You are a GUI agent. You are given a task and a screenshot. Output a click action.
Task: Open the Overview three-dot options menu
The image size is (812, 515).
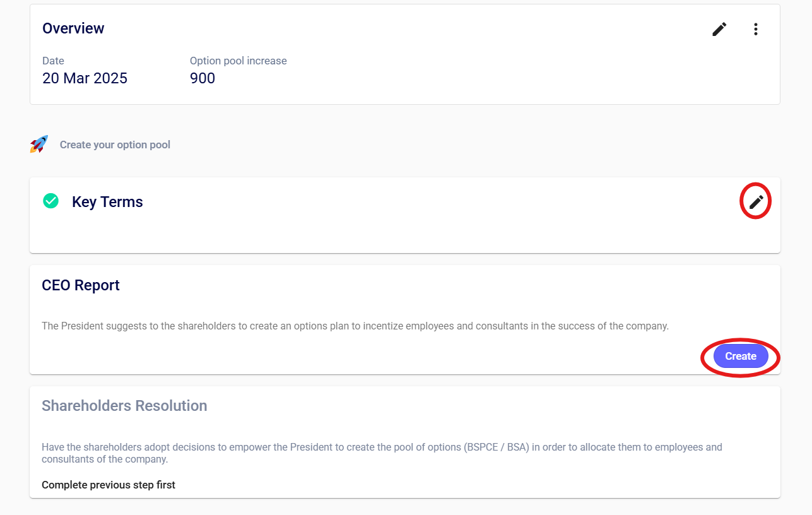tap(755, 29)
